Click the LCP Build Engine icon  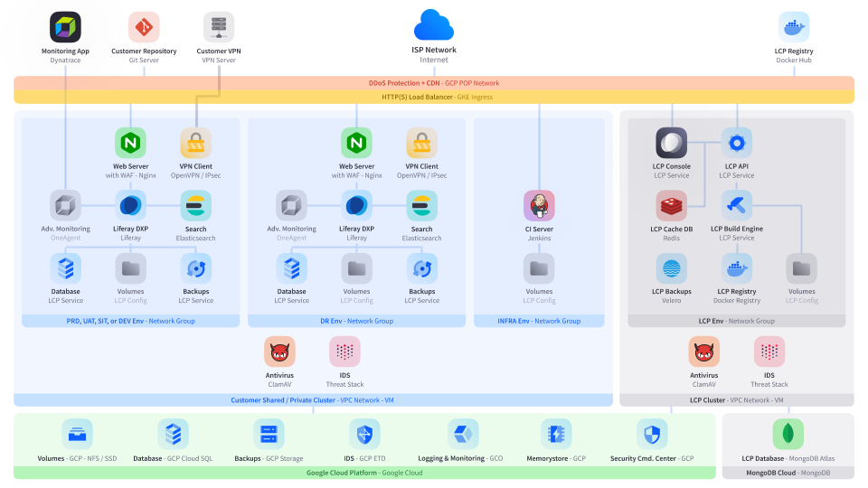737,206
